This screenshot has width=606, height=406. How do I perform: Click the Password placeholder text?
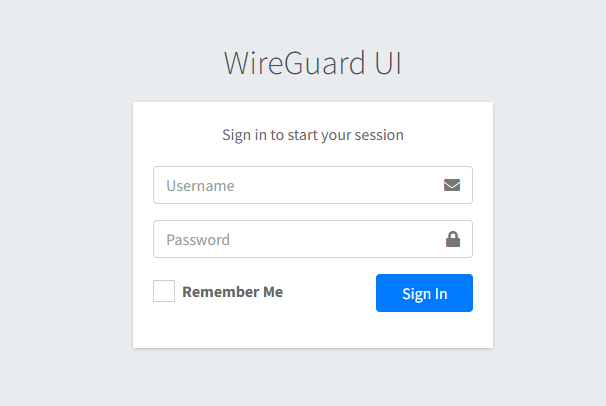coord(198,239)
